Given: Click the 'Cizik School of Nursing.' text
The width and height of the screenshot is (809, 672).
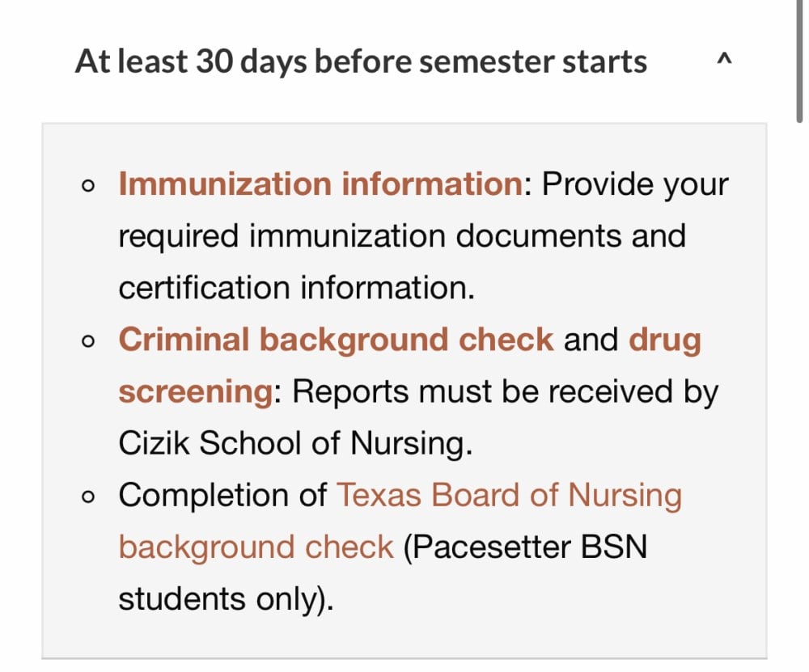Looking at the screenshot, I should [x=295, y=443].
